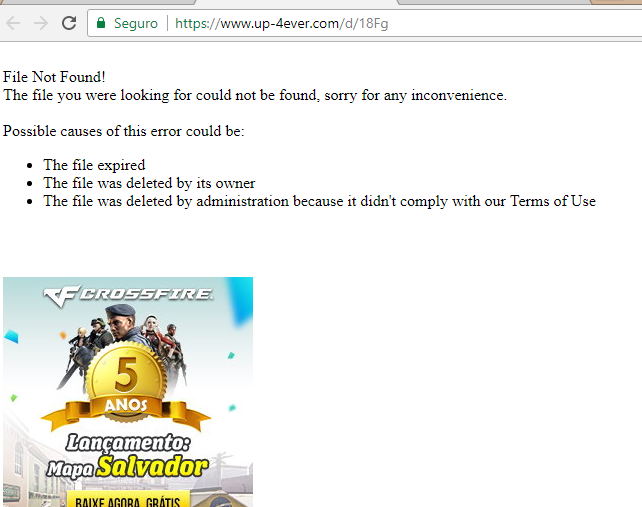The height and width of the screenshot is (507, 642).
Task: Click the File Not Found! heading
Action: (54, 77)
